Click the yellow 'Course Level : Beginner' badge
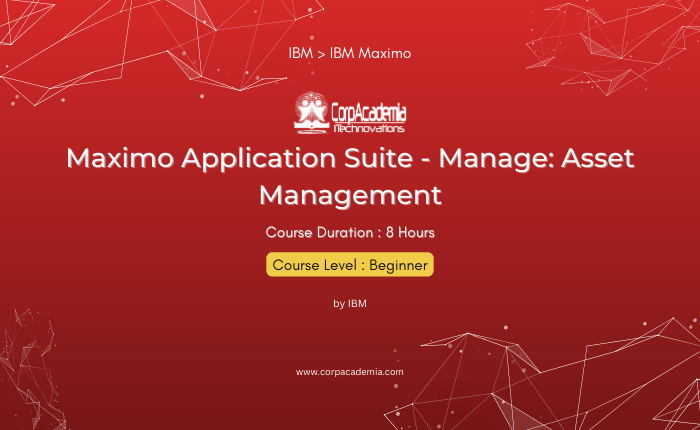Viewport: 700px width, 430px height. click(x=350, y=265)
